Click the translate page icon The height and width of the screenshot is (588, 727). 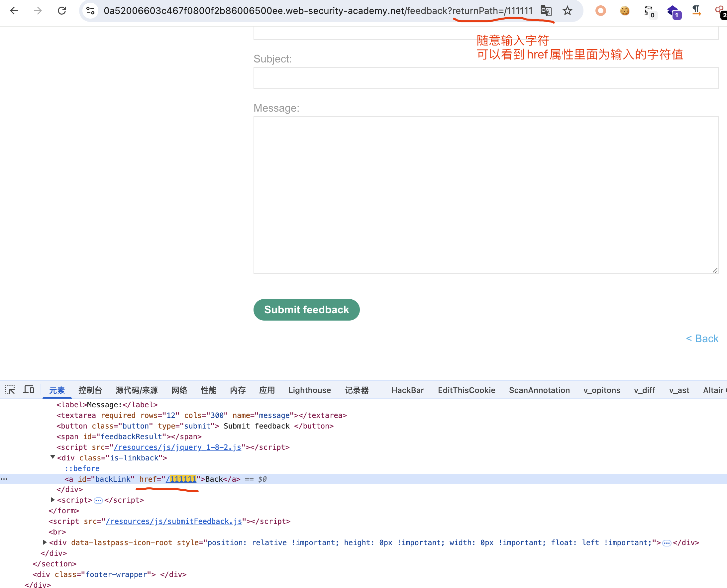click(546, 11)
